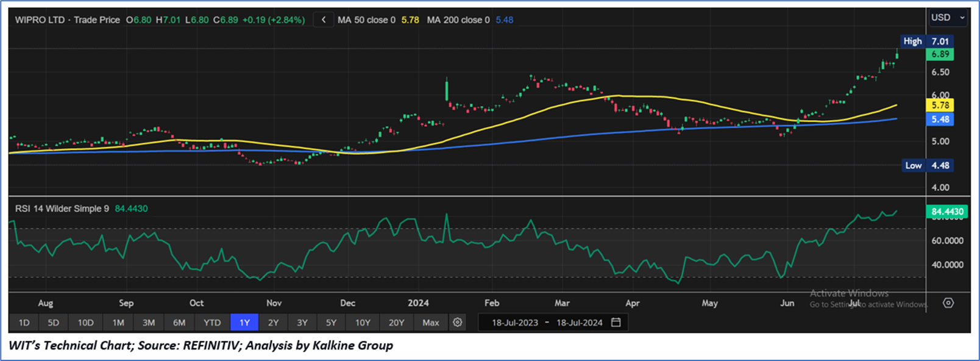This screenshot has width=980, height=361.
Task: Open the USD currency dropdown
Action: 948,18
